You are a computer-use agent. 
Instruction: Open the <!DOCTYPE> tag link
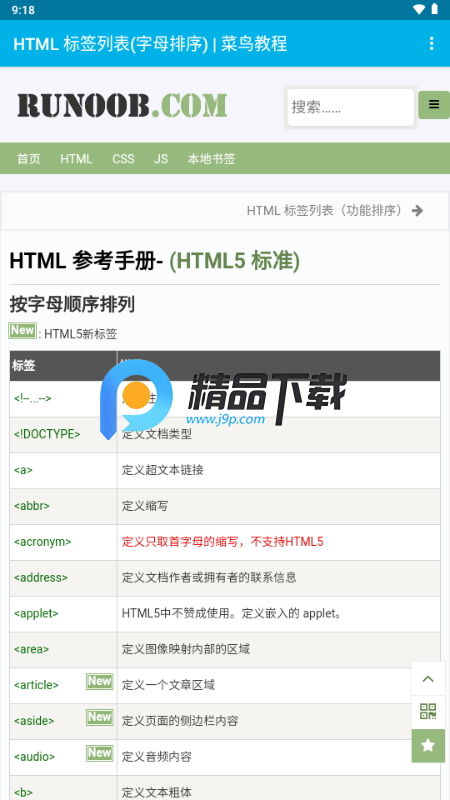click(47, 434)
